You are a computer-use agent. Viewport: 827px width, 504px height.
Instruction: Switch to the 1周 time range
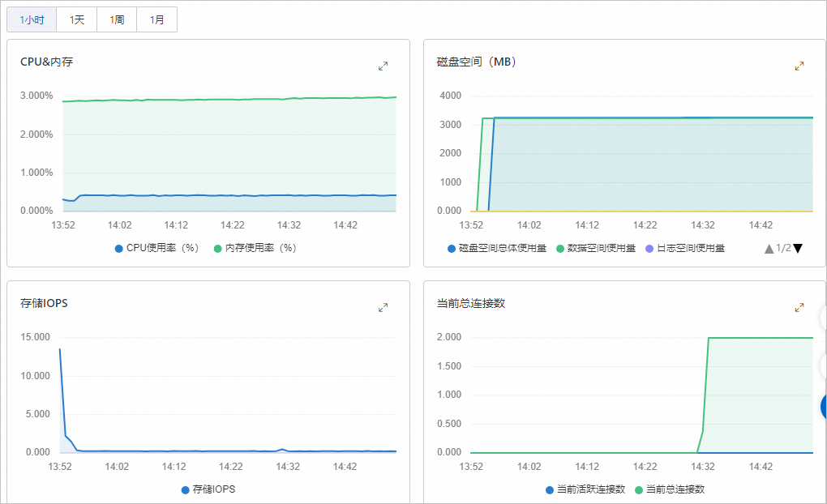[x=117, y=19]
